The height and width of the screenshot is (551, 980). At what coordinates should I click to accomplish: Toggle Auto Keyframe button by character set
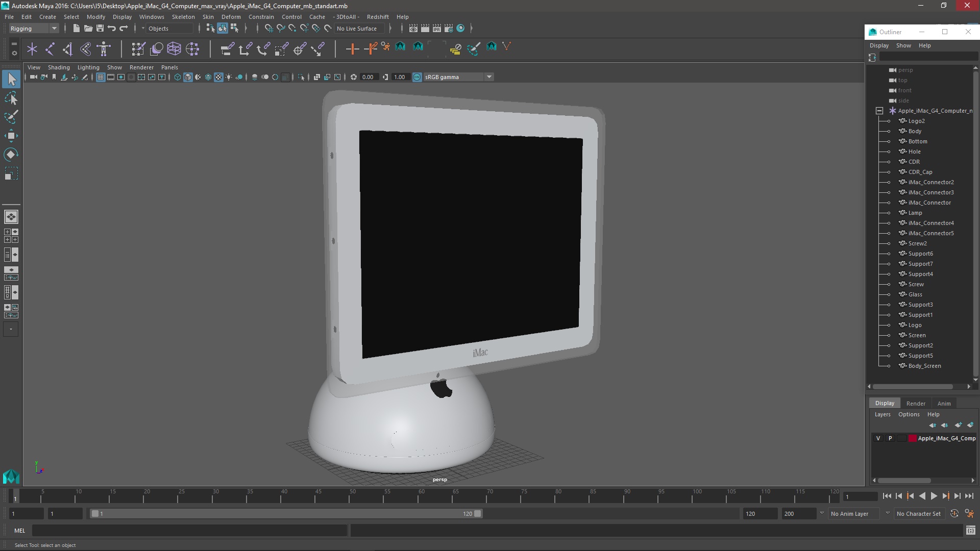954,514
